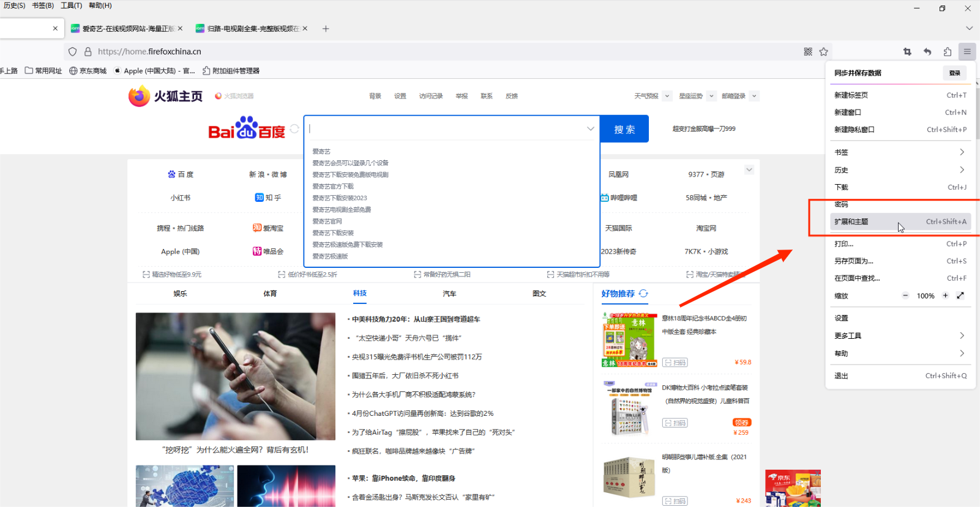Refresh the 好物推荐 recommendations

pos(643,294)
